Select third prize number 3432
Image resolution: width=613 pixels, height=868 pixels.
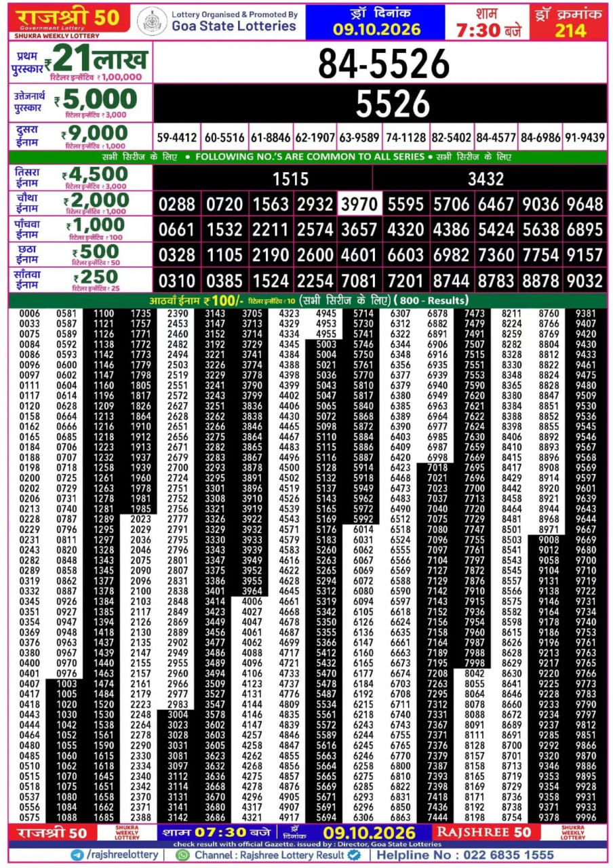coord(486,179)
